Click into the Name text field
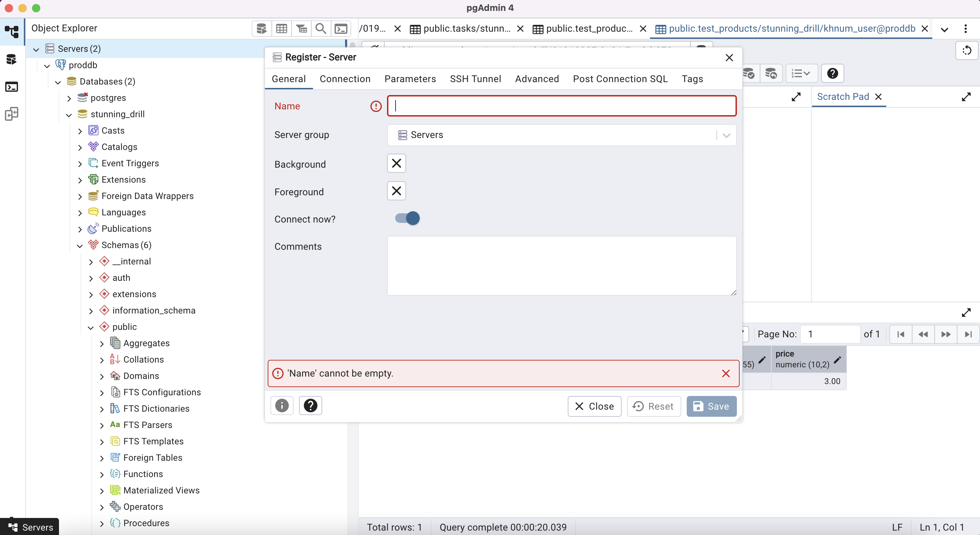 click(x=562, y=106)
